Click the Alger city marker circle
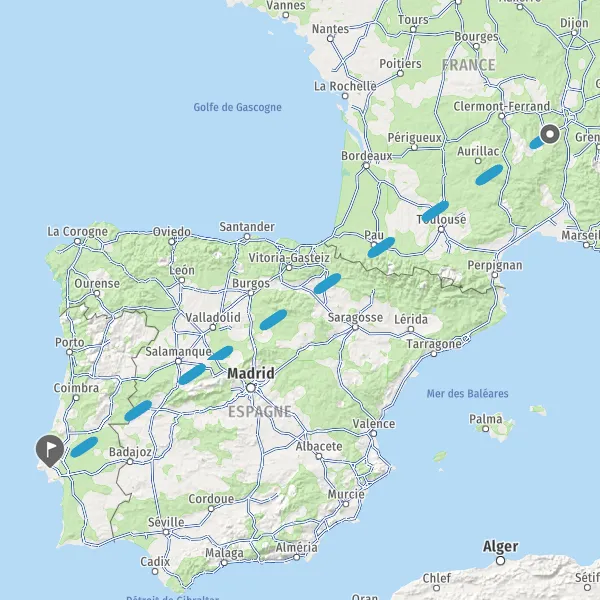The image size is (600, 600). (x=501, y=561)
